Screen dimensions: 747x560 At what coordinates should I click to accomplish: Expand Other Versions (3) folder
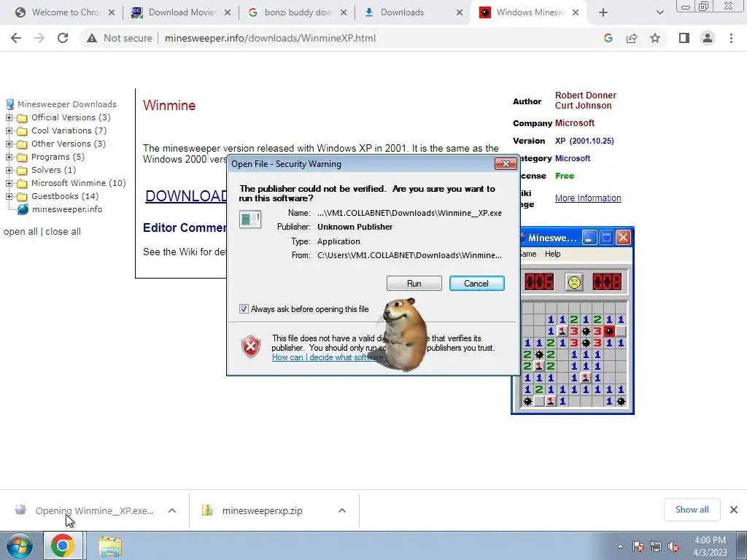(x=9, y=144)
